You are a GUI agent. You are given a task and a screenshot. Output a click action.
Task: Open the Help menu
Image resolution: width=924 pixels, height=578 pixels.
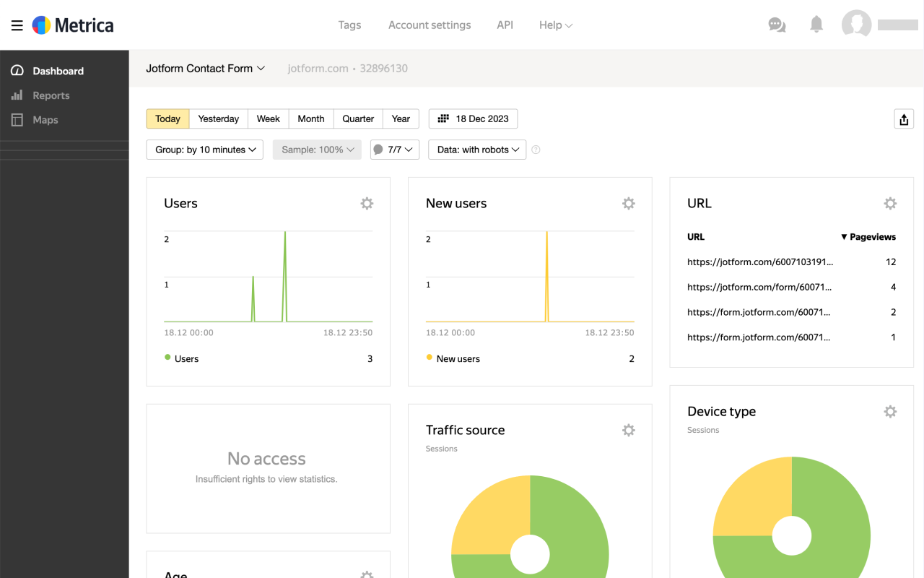click(x=555, y=25)
